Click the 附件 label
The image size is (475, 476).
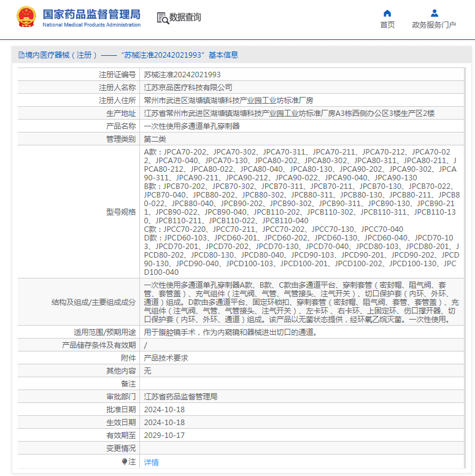coord(128,358)
